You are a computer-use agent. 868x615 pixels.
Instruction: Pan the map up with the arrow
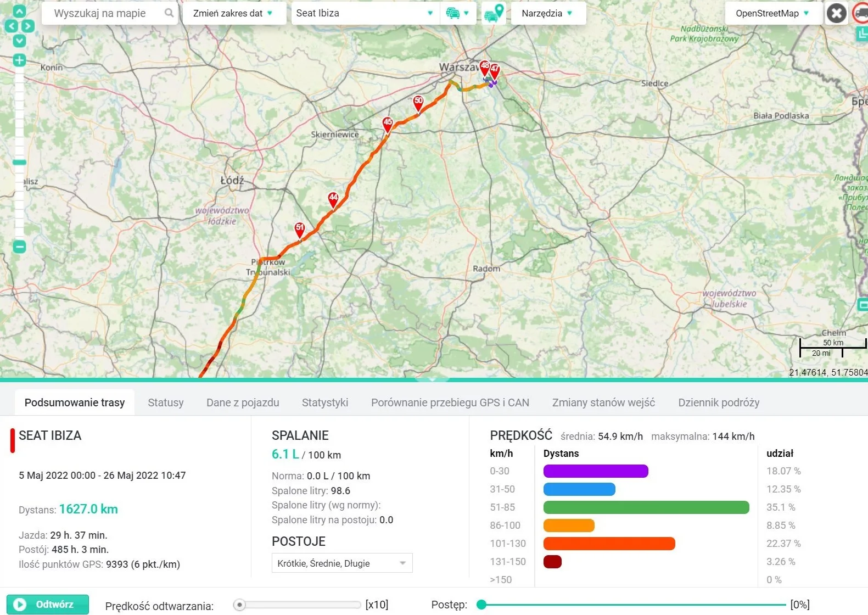[x=19, y=12]
